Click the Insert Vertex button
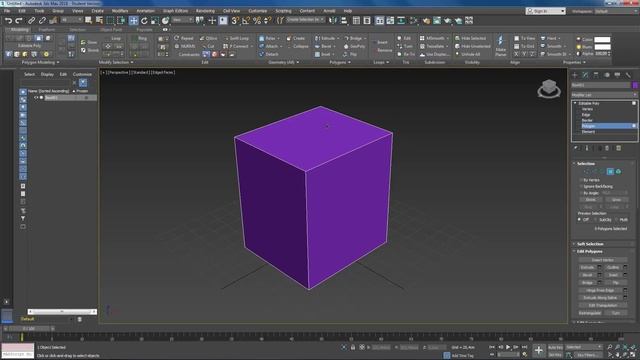The image size is (640, 360). [x=602, y=260]
